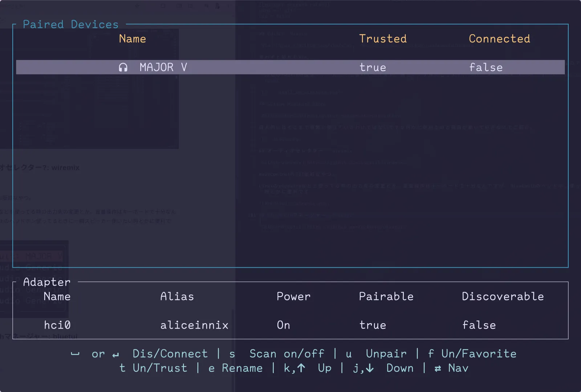Image resolution: width=581 pixels, height=392 pixels.
Task: Click the Connected value false for MAJOR V
Action: click(485, 68)
